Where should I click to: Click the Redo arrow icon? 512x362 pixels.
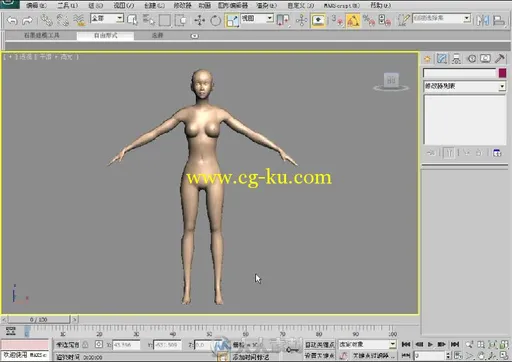point(27,21)
